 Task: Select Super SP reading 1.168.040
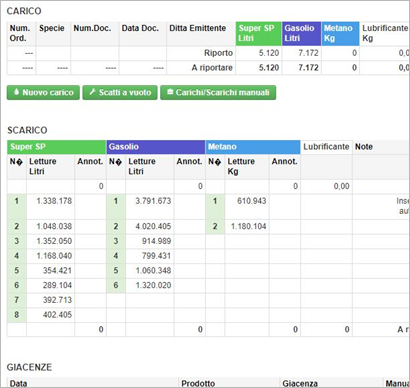[x=54, y=256]
